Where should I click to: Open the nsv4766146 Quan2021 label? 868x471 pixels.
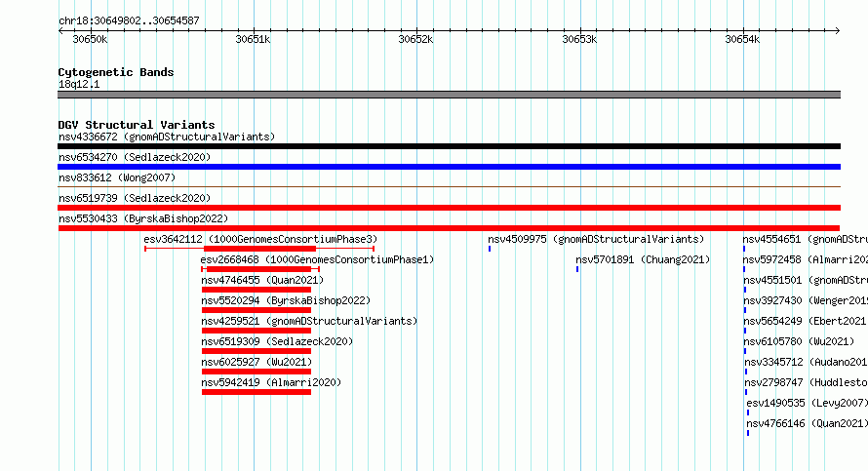[x=808, y=423]
